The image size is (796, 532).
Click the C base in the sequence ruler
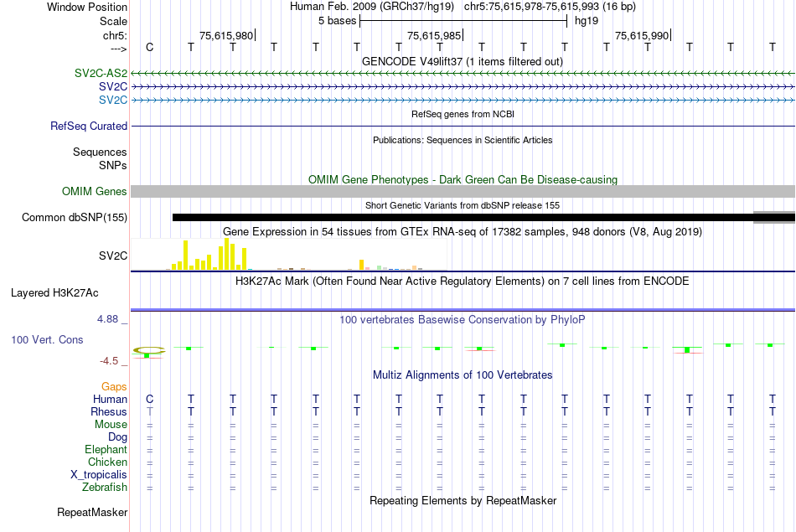(149, 47)
